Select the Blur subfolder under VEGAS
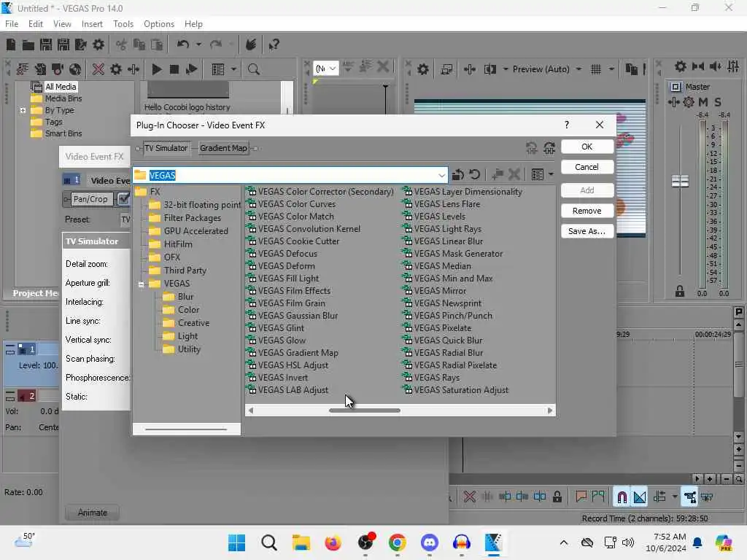 point(178,297)
